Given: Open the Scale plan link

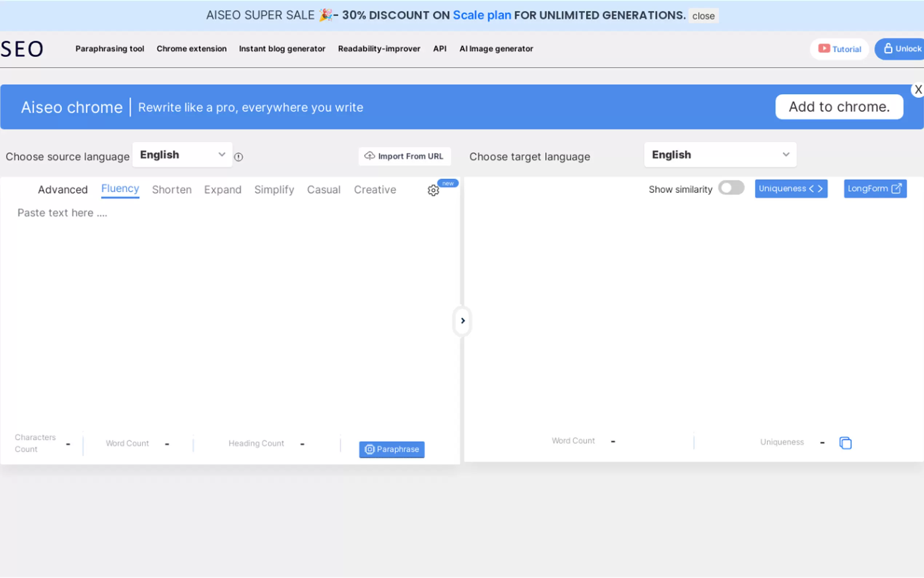Looking at the screenshot, I should tap(482, 15).
